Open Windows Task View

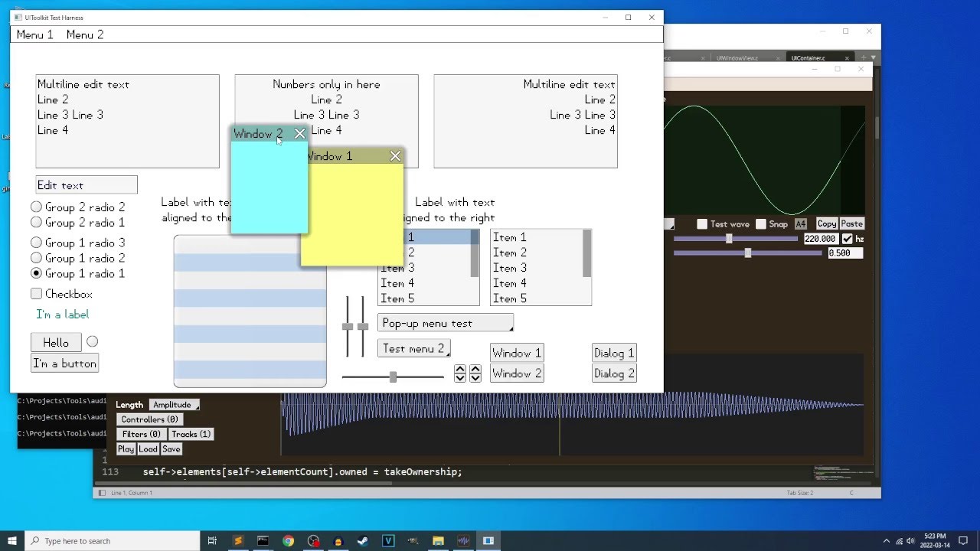(212, 541)
